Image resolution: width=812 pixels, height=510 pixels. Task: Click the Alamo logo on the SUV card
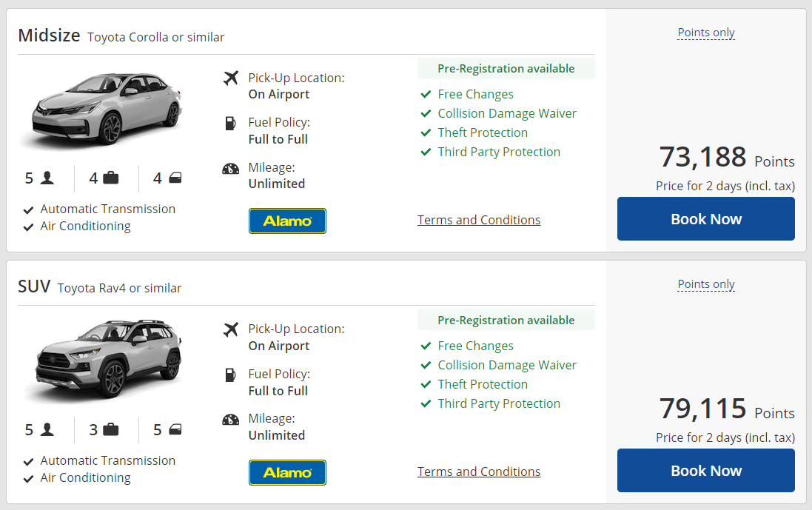pos(287,472)
